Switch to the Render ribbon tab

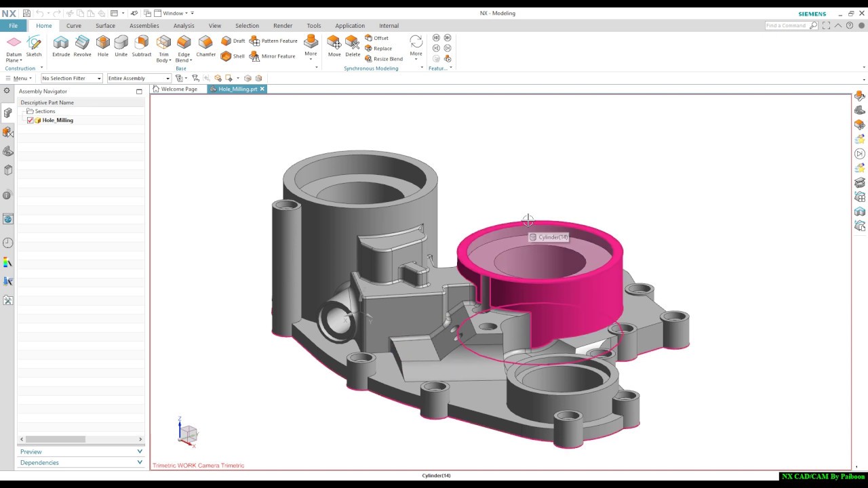pyautogui.click(x=283, y=26)
